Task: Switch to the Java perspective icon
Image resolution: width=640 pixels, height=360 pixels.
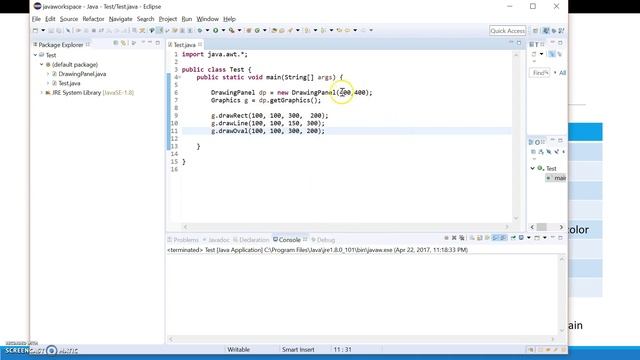Action: pos(546,31)
